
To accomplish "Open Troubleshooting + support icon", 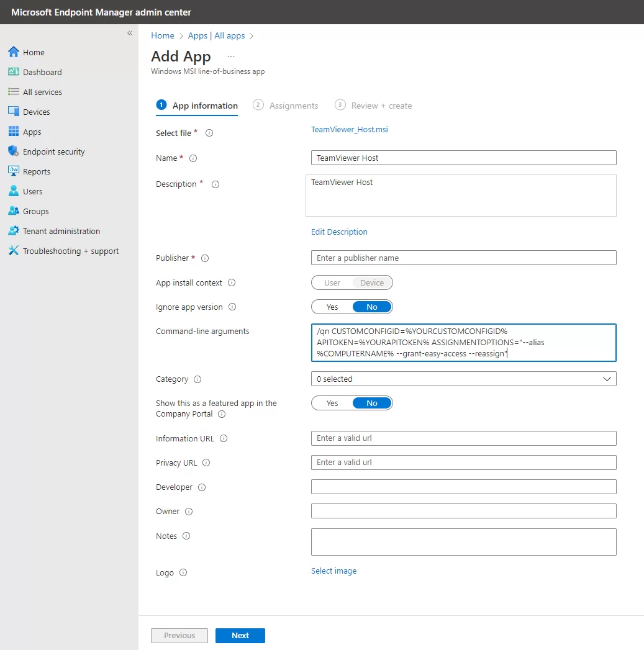I will 14,251.
